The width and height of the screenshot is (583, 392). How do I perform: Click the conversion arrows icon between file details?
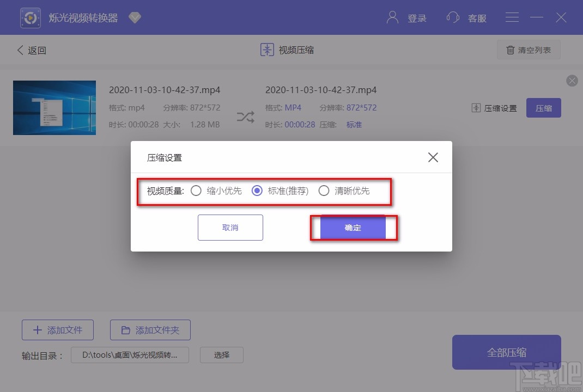click(245, 116)
